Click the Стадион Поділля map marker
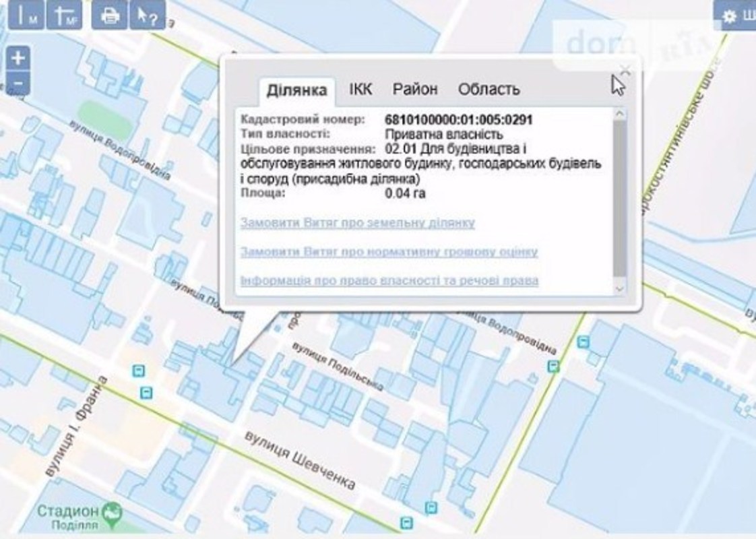 click(113, 511)
